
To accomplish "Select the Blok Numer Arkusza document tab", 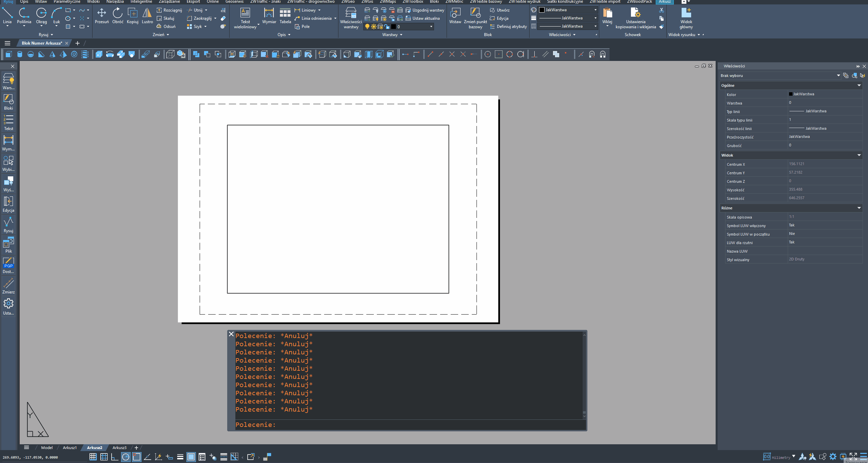I will click(42, 43).
